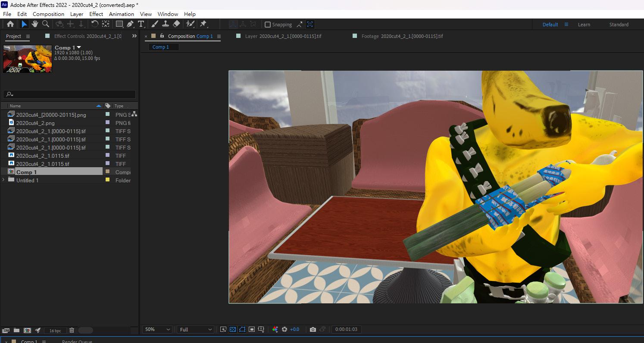
Task: Click the current time 0:00:01:03 display
Action: click(347, 329)
